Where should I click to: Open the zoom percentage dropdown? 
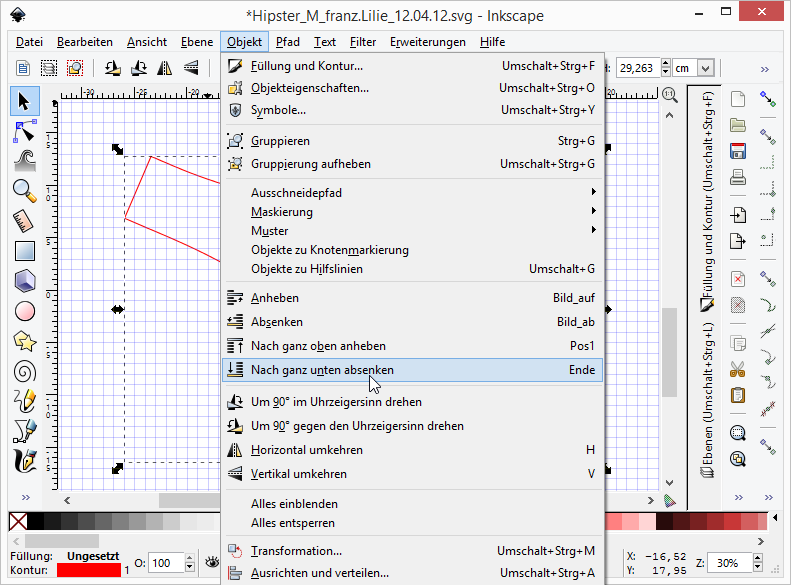[x=761, y=562]
